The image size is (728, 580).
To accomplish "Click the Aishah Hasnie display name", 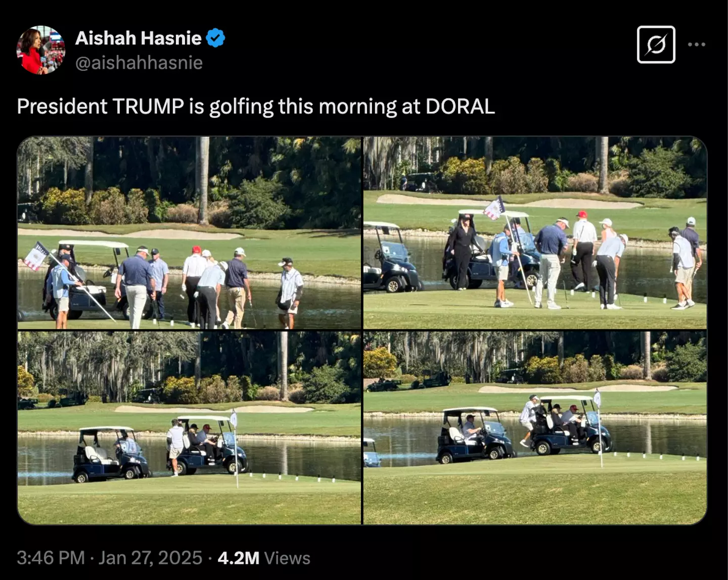I will click(139, 38).
